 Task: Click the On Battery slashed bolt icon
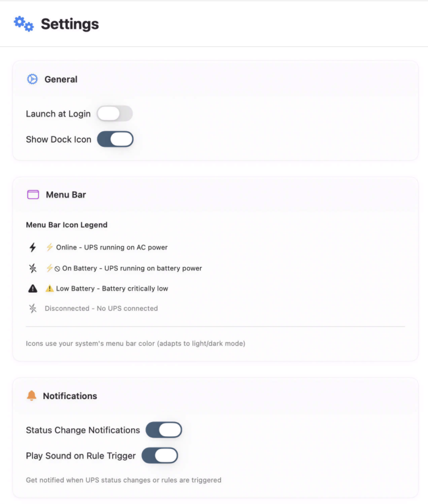pyautogui.click(x=33, y=268)
